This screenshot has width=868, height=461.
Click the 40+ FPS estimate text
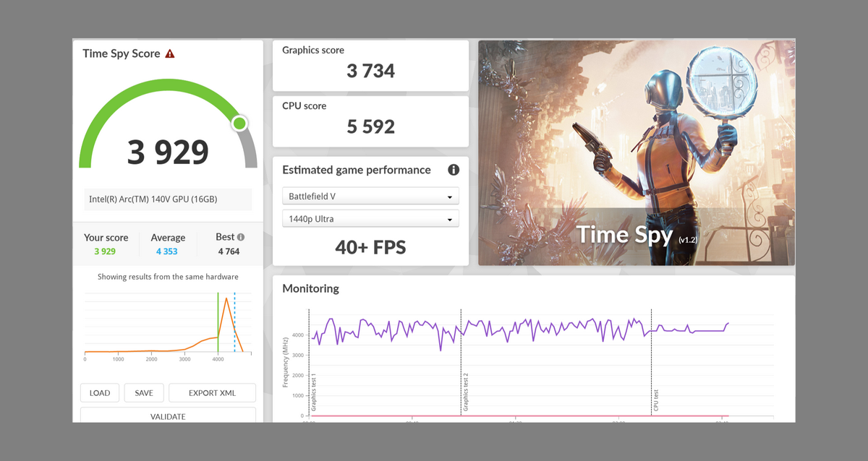370,248
